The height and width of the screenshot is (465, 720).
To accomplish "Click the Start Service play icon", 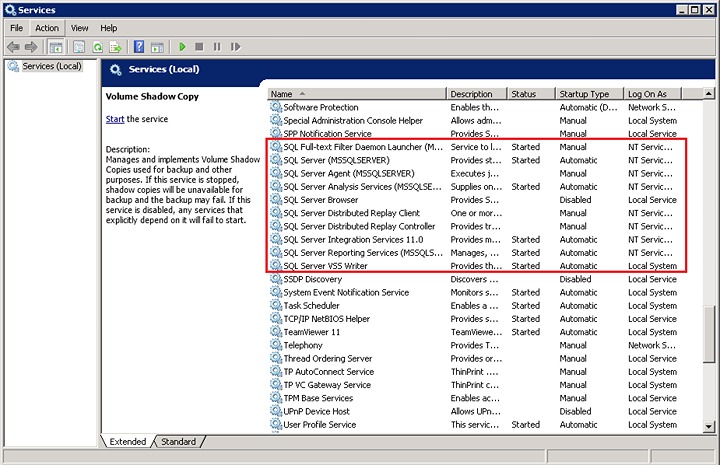I will pos(182,47).
